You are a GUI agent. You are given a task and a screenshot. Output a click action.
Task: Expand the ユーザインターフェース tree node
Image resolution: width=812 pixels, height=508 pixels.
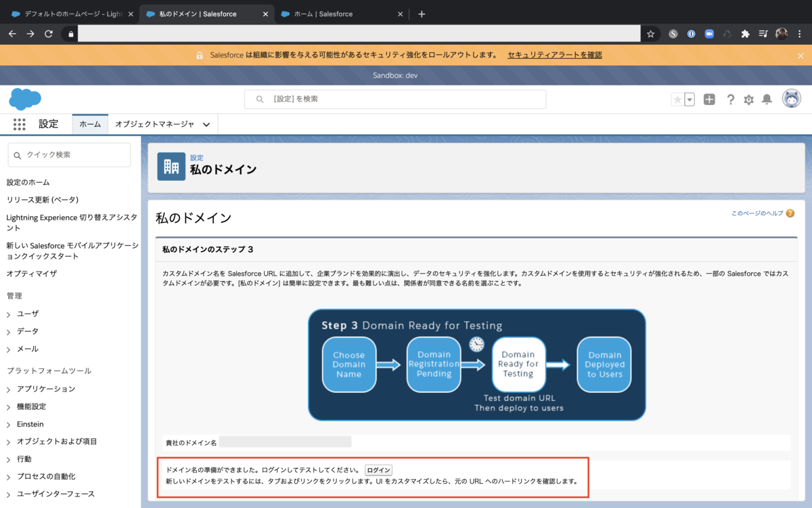[x=9, y=494]
